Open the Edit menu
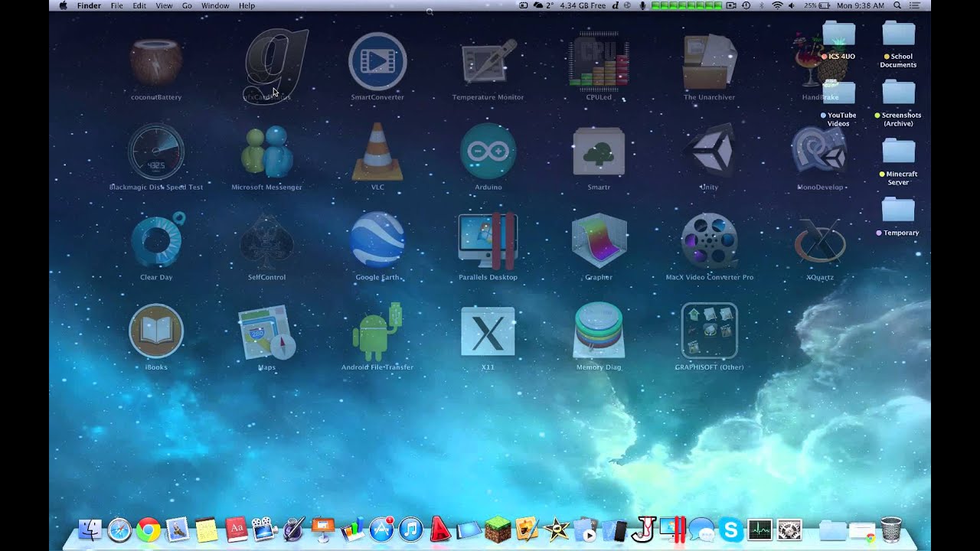Screen dimensions: 980x551 pos(139,5)
